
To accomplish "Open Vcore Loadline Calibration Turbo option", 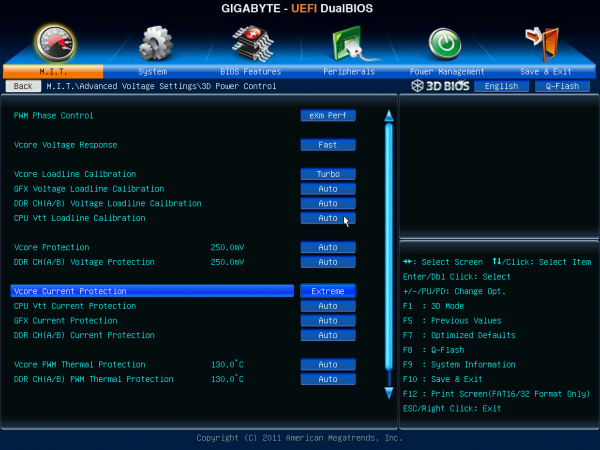I will [x=328, y=174].
